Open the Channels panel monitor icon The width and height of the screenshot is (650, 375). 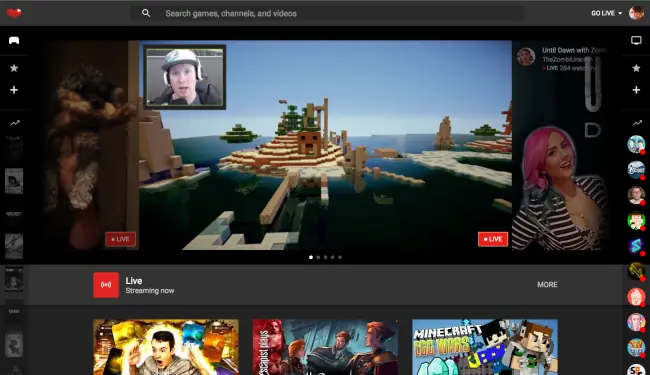636,40
